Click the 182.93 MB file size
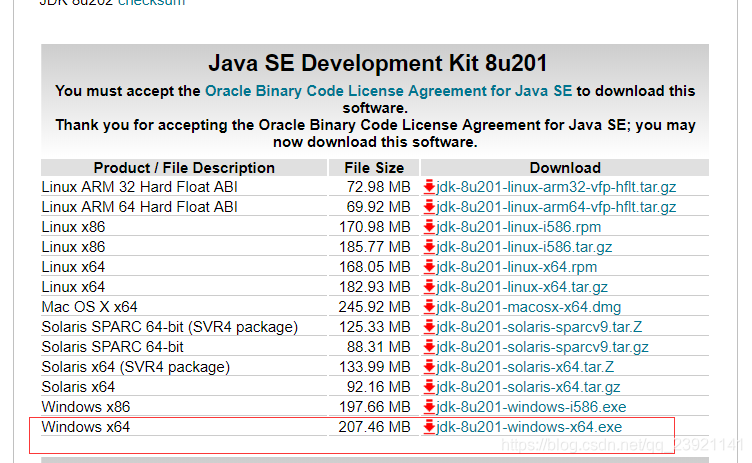 [x=375, y=287]
